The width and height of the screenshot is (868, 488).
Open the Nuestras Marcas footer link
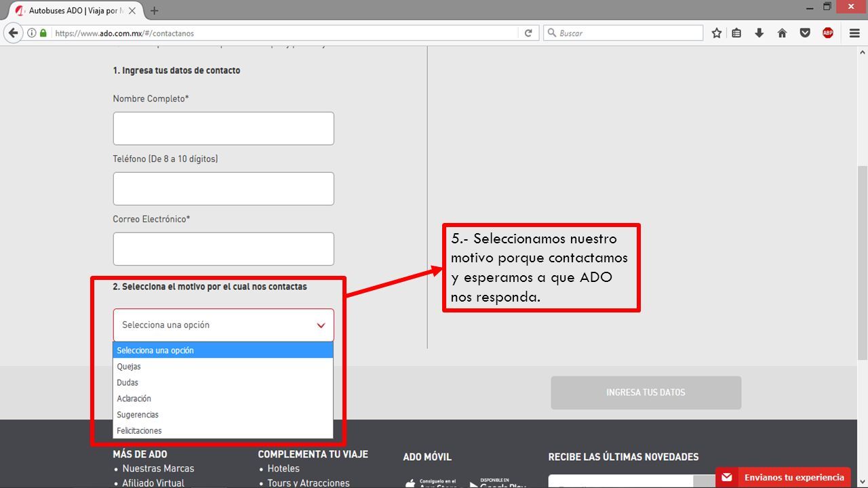158,468
